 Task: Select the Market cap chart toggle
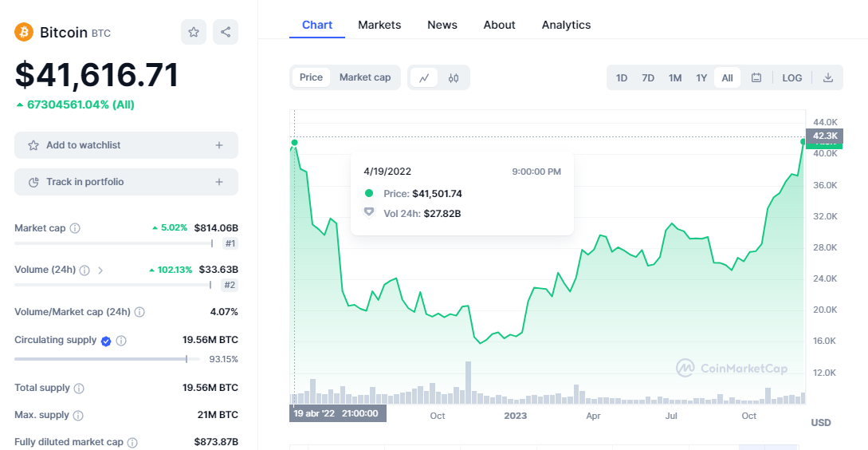point(365,77)
